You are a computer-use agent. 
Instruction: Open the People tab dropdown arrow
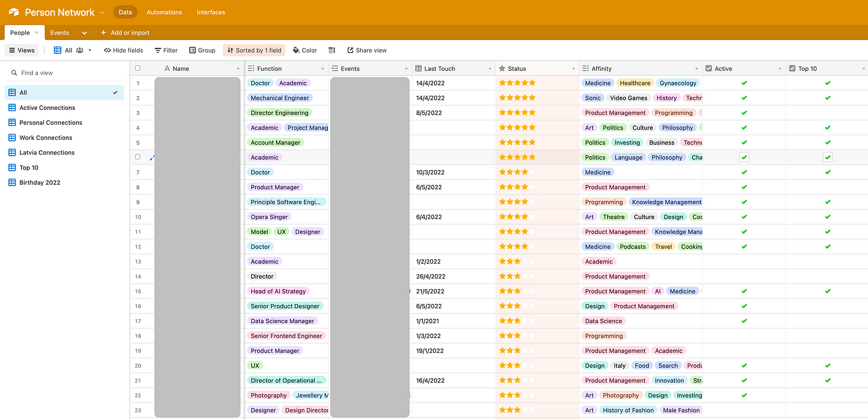click(36, 33)
